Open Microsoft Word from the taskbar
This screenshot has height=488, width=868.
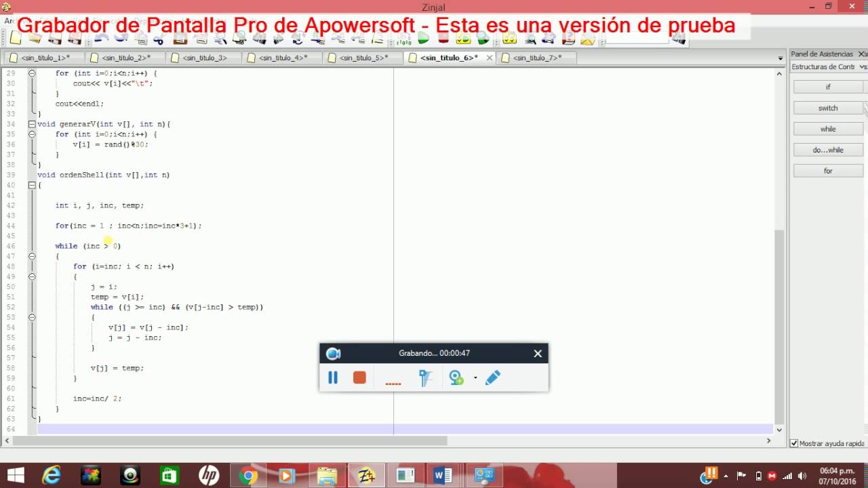tap(443, 476)
